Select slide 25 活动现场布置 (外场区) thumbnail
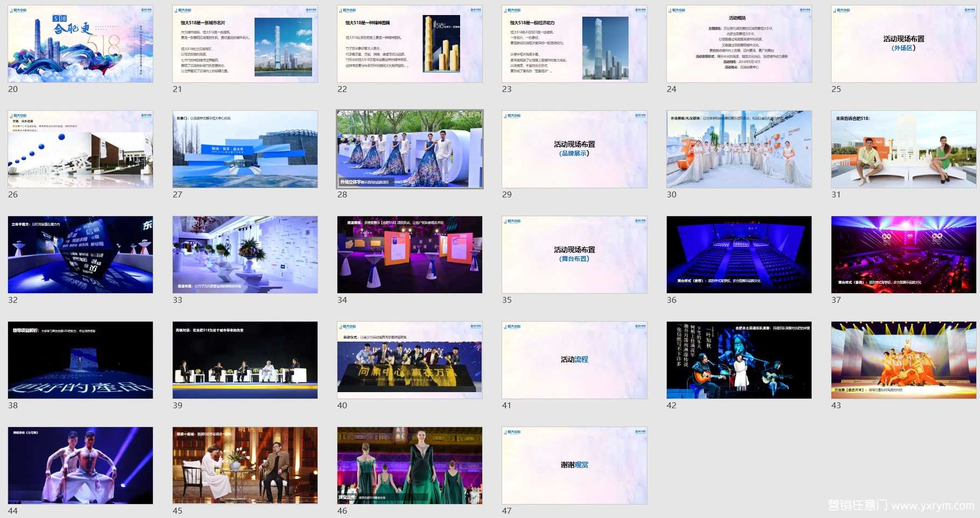This screenshot has height=518, width=980. pos(904,44)
